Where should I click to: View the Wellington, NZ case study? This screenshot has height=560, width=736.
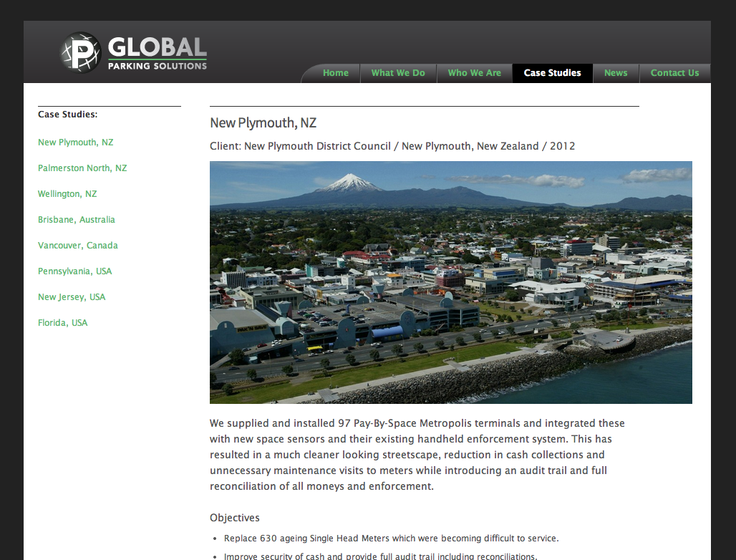[x=67, y=193]
